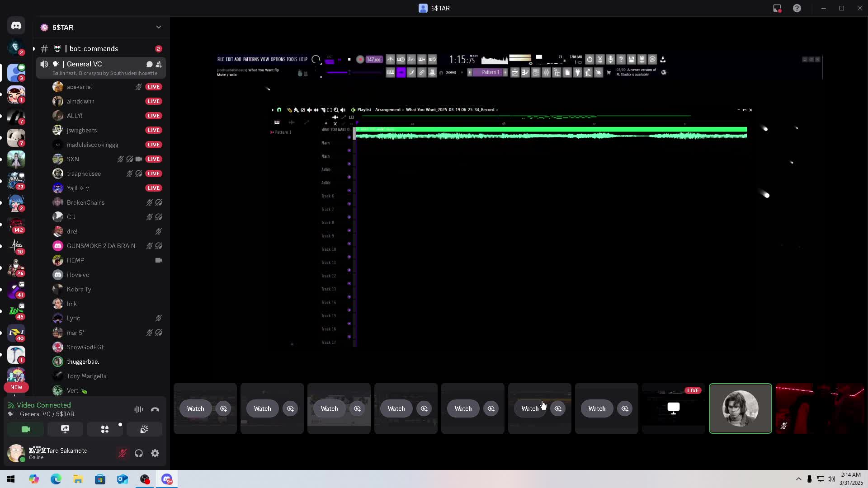Open the soundboard panel

coord(144,429)
